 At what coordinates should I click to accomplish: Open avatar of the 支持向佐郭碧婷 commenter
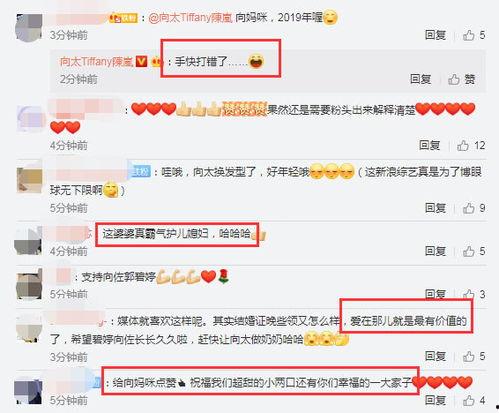29,286
